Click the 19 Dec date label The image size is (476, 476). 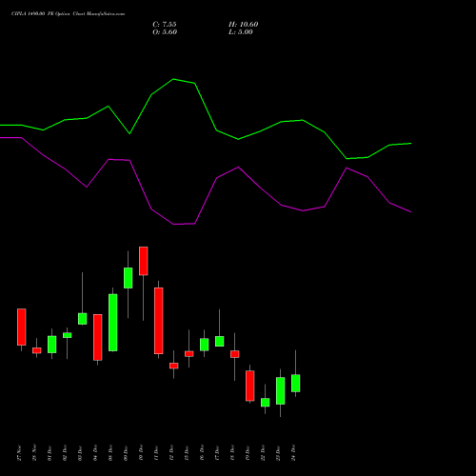click(x=248, y=453)
